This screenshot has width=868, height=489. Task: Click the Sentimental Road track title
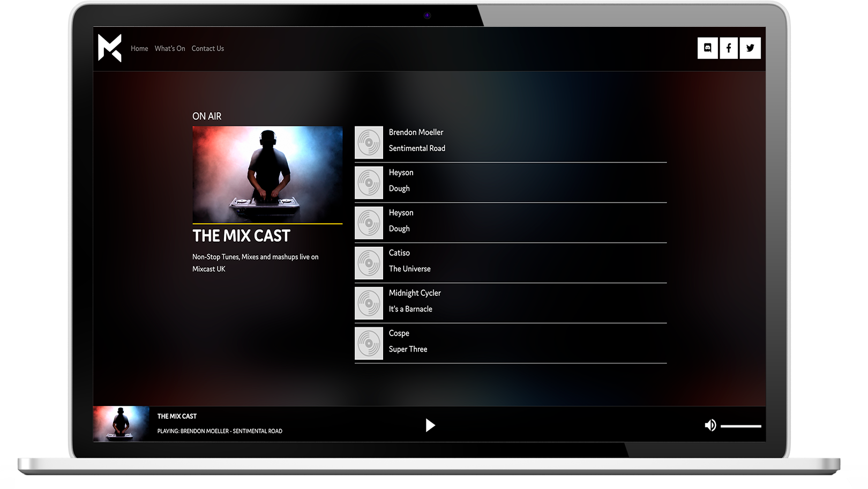pyautogui.click(x=417, y=149)
